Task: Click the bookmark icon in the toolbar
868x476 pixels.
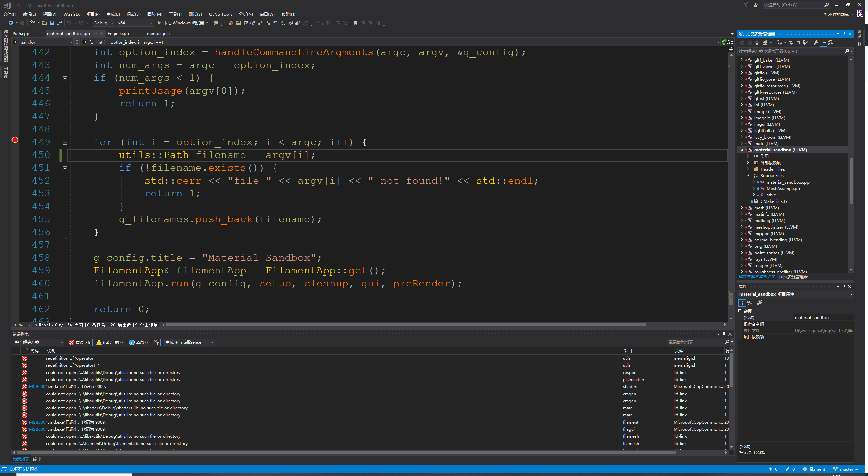Action: [355, 23]
